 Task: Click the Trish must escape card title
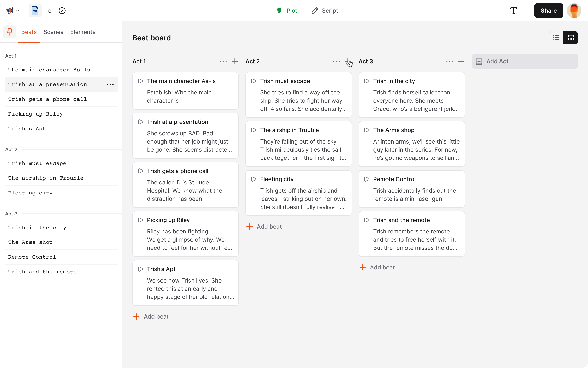pyautogui.click(x=285, y=81)
